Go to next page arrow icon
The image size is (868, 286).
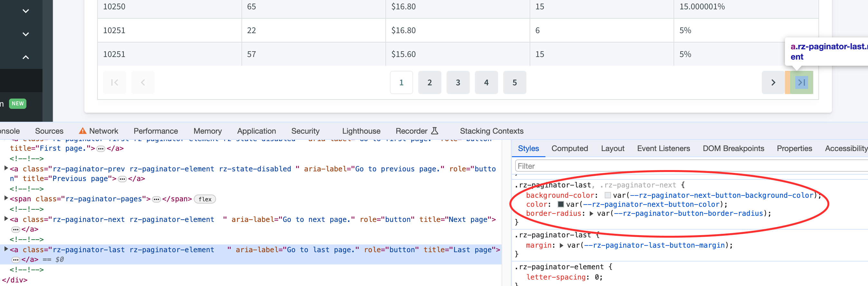[x=773, y=82]
